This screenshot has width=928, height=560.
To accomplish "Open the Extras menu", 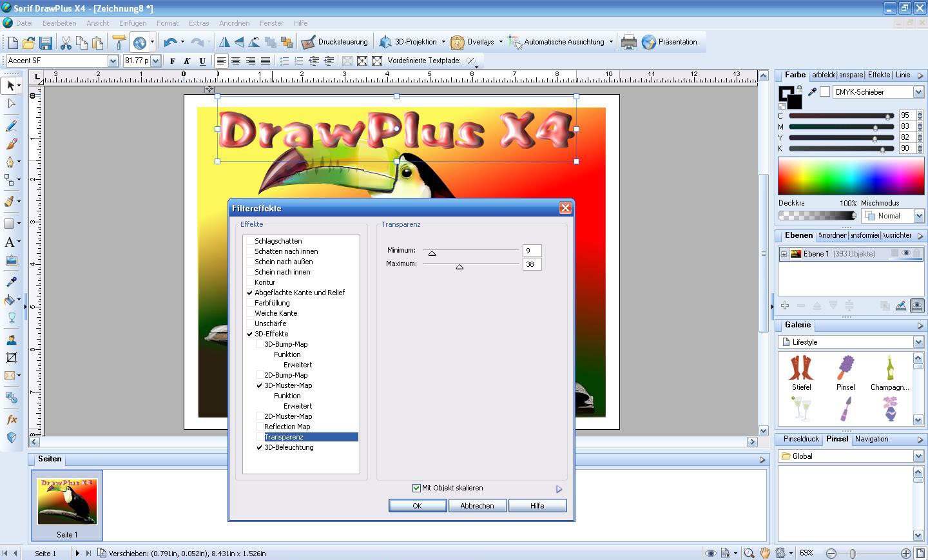I will 198,23.
